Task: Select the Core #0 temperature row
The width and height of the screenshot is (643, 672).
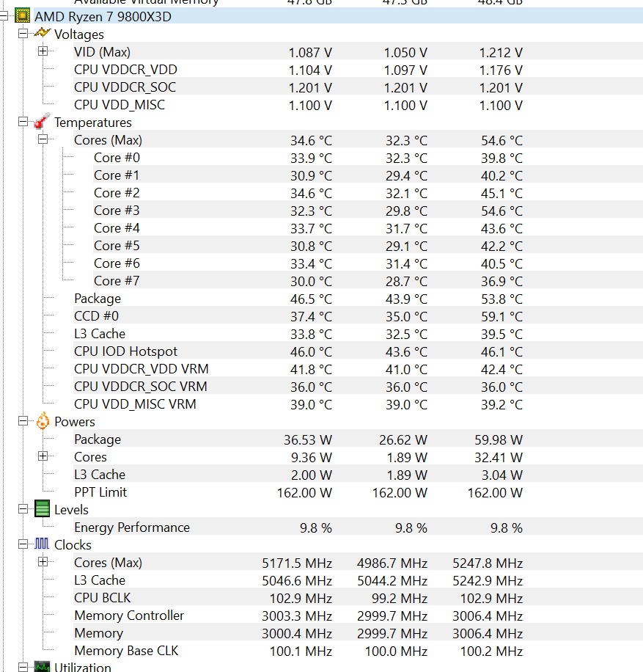Action: tap(368, 158)
